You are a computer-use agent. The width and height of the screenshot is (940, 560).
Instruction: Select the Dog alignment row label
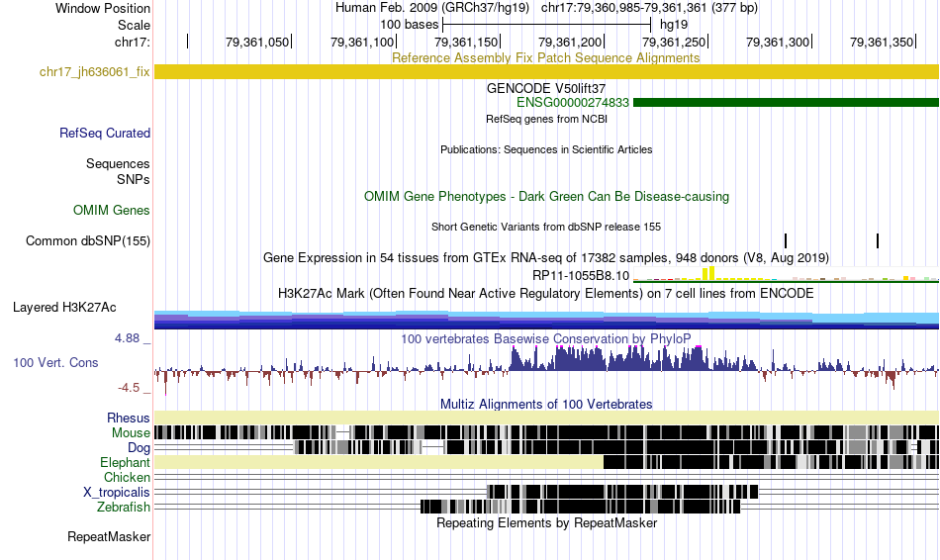point(139,448)
